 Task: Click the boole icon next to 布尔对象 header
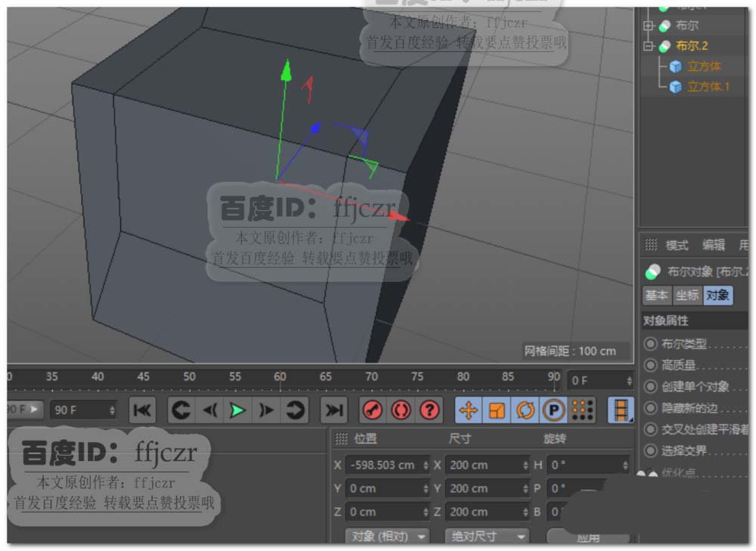(x=653, y=272)
